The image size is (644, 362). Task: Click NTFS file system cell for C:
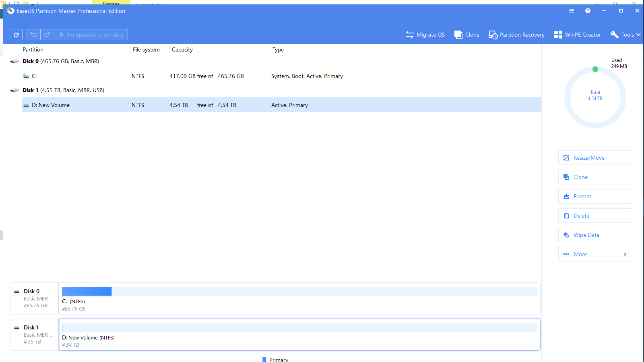[x=138, y=76]
